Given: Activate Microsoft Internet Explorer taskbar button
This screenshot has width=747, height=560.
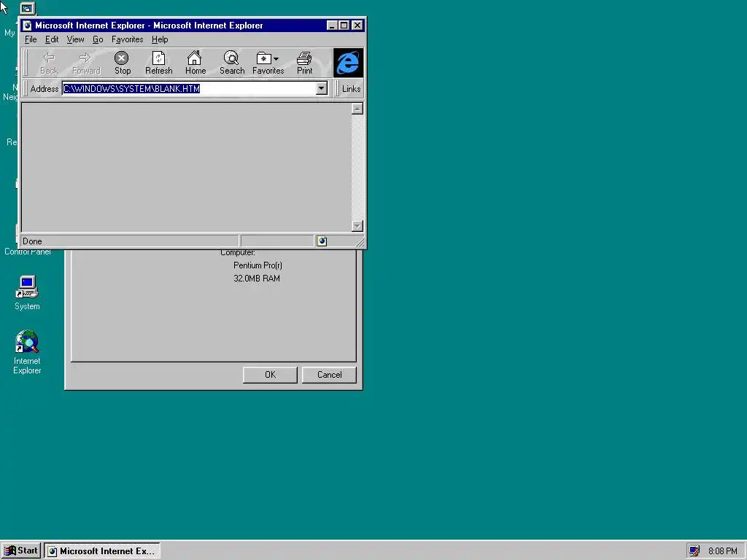Looking at the screenshot, I should click(x=102, y=551).
